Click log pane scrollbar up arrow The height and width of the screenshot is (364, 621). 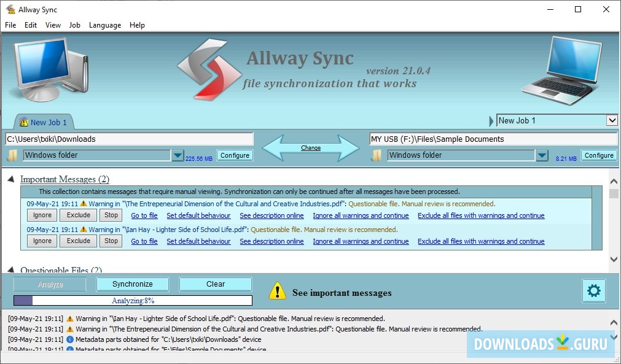point(614,322)
